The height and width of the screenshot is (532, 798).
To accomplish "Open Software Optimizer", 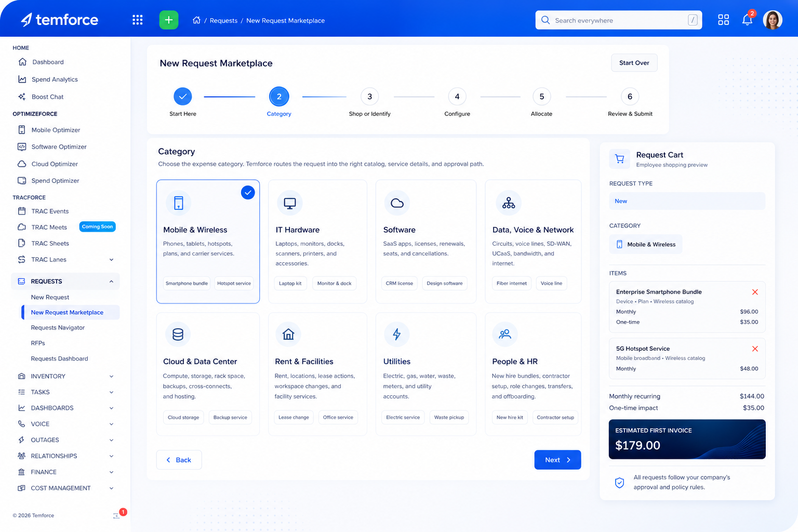I will pyautogui.click(x=59, y=147).
